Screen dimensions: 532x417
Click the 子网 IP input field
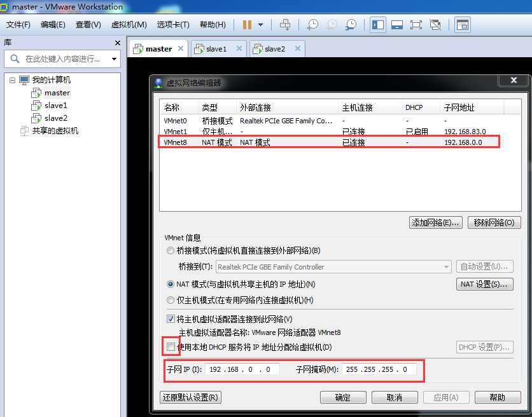242,369
